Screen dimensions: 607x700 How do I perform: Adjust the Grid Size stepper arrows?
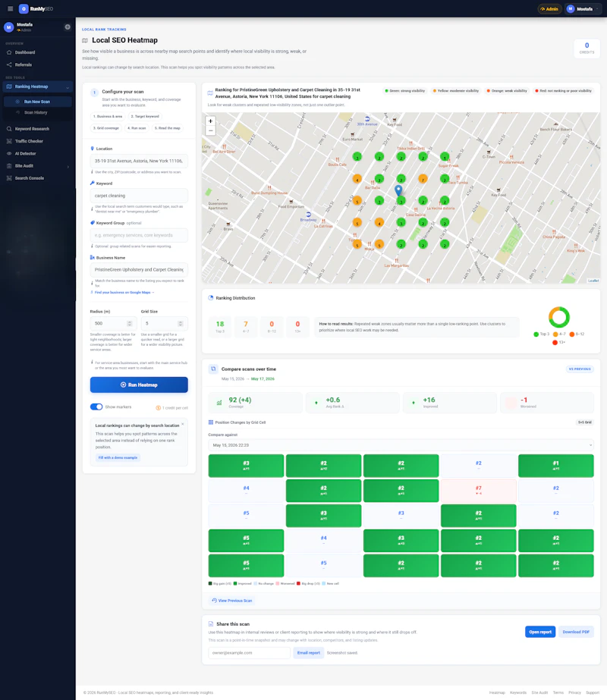(181, 324)
